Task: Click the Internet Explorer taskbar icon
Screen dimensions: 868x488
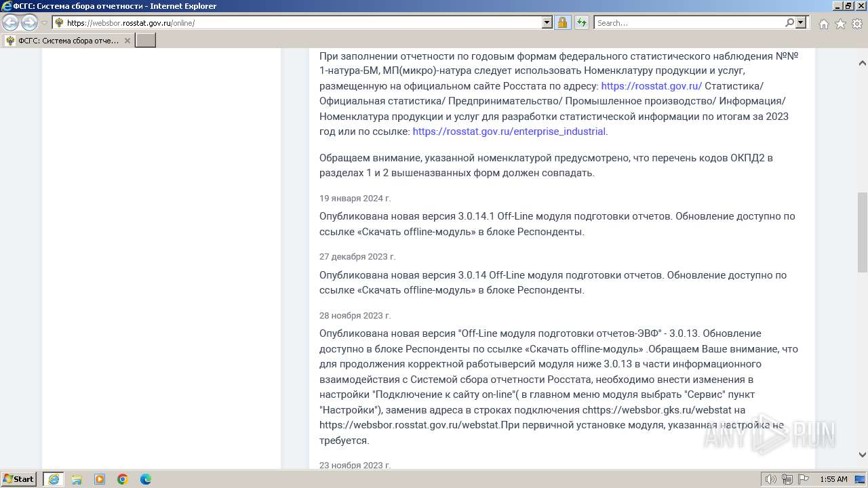Action: 54,479
